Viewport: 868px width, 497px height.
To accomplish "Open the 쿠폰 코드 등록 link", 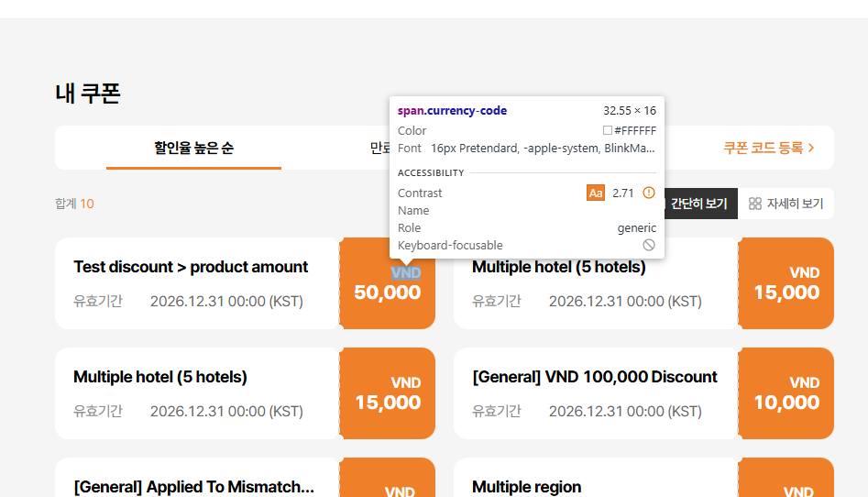I will [768, 148].
